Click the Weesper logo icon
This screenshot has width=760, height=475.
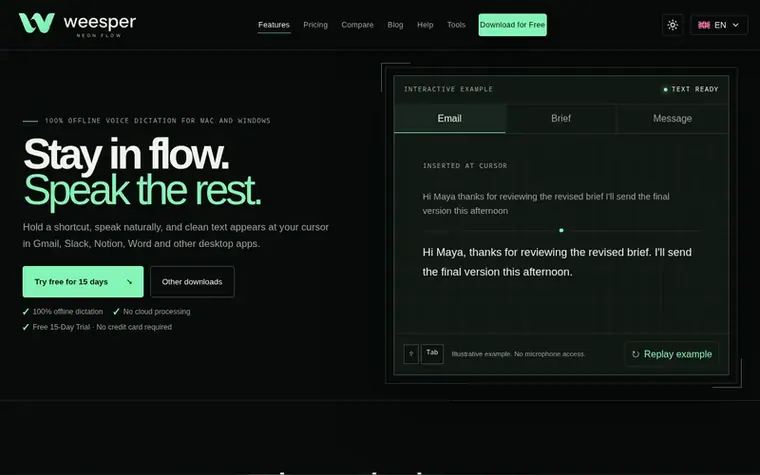point(36,23)
